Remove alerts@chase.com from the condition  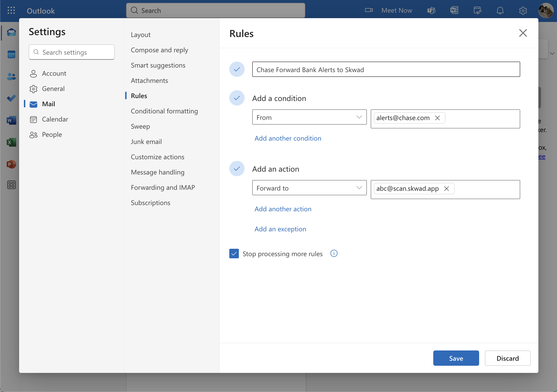pos(437,118)
